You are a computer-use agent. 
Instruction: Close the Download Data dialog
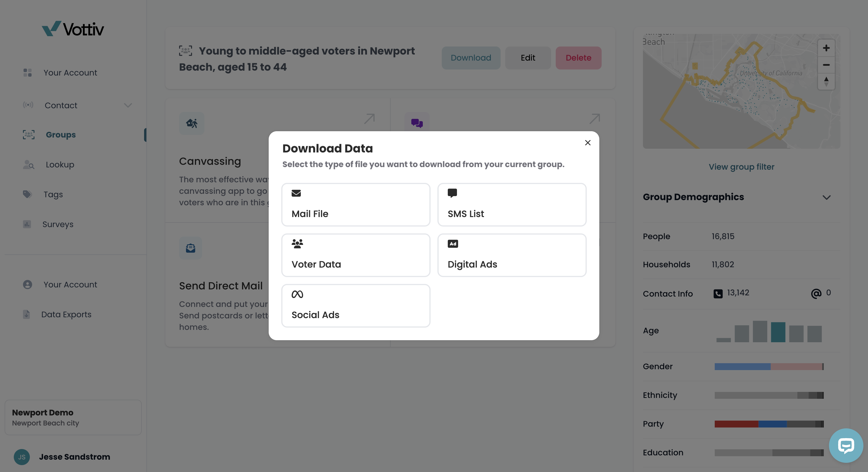pyautogui.click(x=588, y=143)
